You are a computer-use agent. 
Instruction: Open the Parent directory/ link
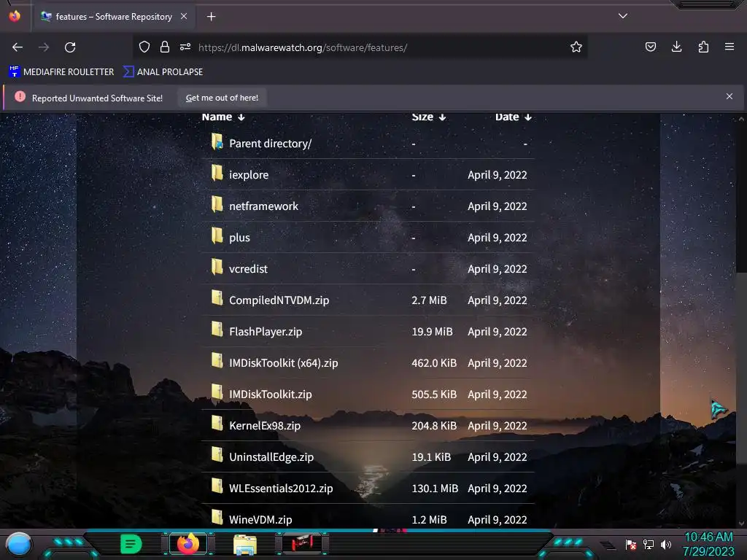[x=270, y=144]
